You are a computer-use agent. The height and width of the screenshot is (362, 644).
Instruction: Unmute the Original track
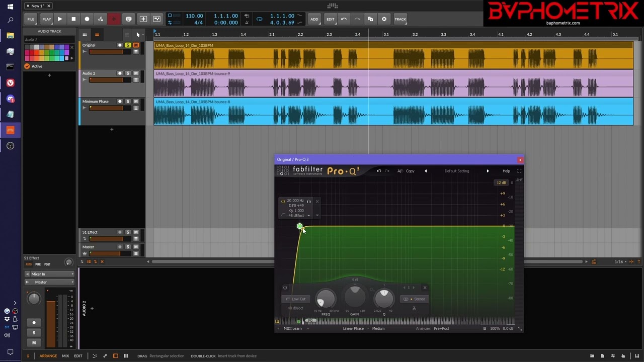pyautogui.click(x=136, y=45)
